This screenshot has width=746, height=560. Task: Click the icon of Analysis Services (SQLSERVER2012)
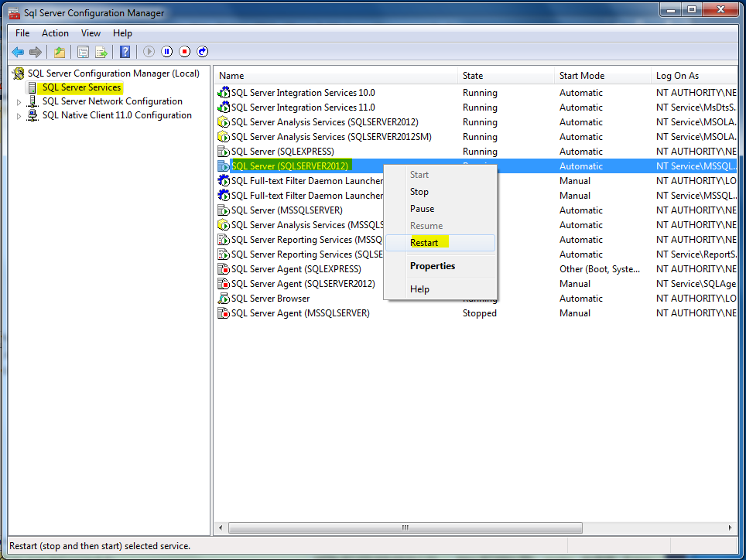(x=224, y=121)
